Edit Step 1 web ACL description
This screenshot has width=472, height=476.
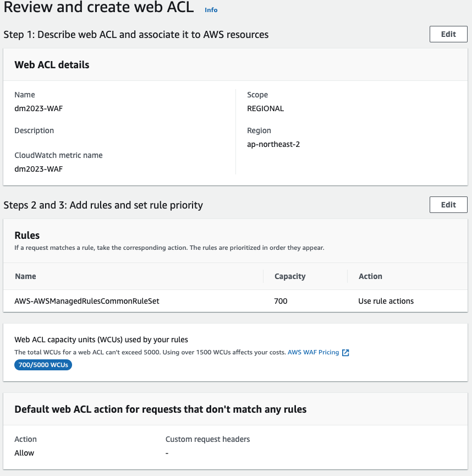point(448,34)
